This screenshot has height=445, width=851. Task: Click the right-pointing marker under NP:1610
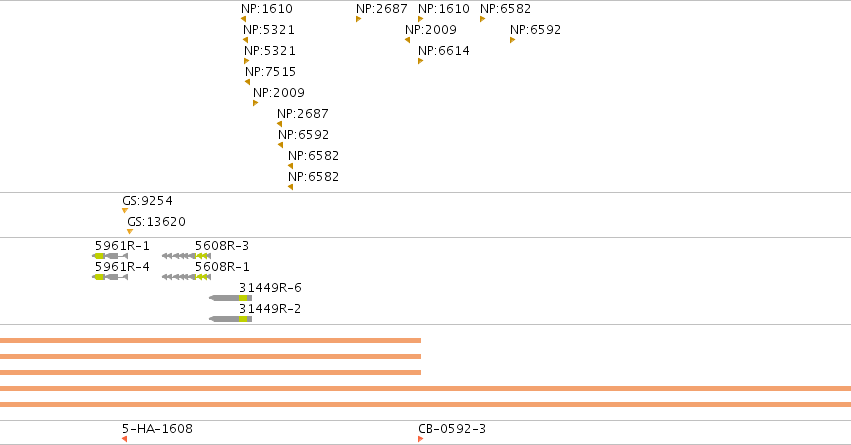pyautogui.click(x=421, y=19)
